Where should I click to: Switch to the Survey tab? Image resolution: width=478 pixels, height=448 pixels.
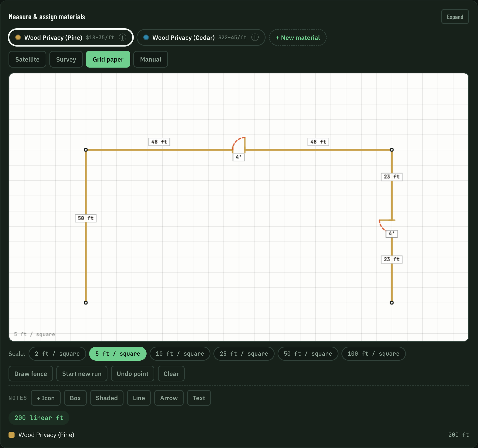66,59
